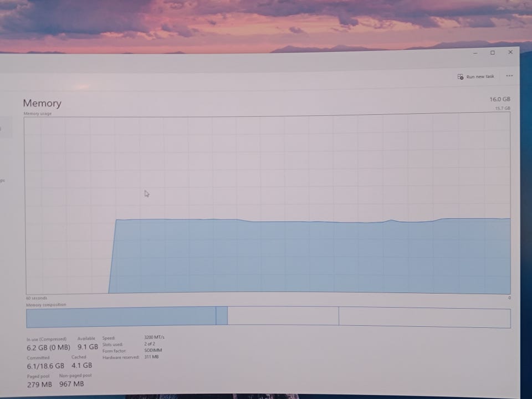
Task: Click the 6.1/18.6 GB committed value
Action: [45, 366]
